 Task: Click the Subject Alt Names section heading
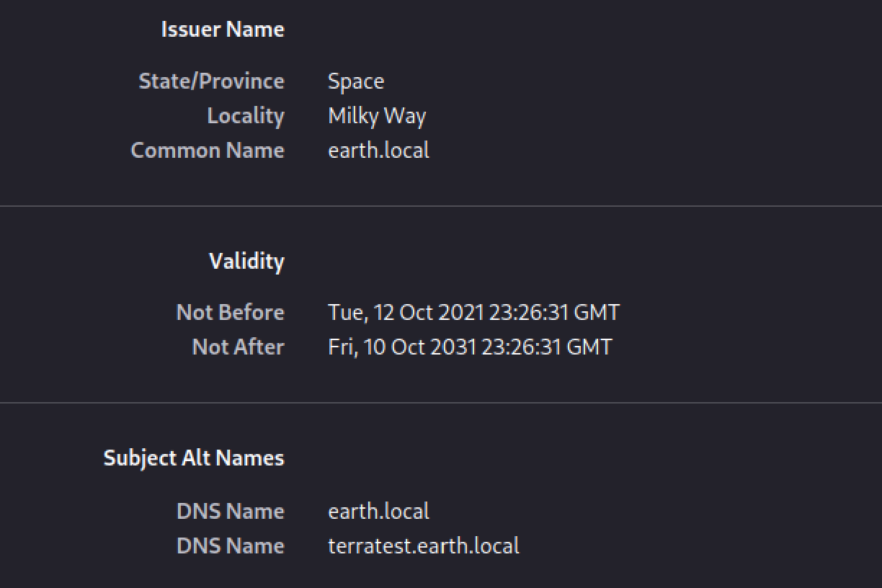[194, 458]
